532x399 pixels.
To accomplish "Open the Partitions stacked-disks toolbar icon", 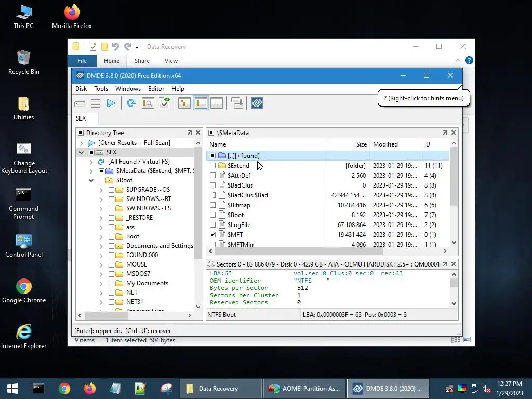I will pyautogui.click(x=96, y=103).
